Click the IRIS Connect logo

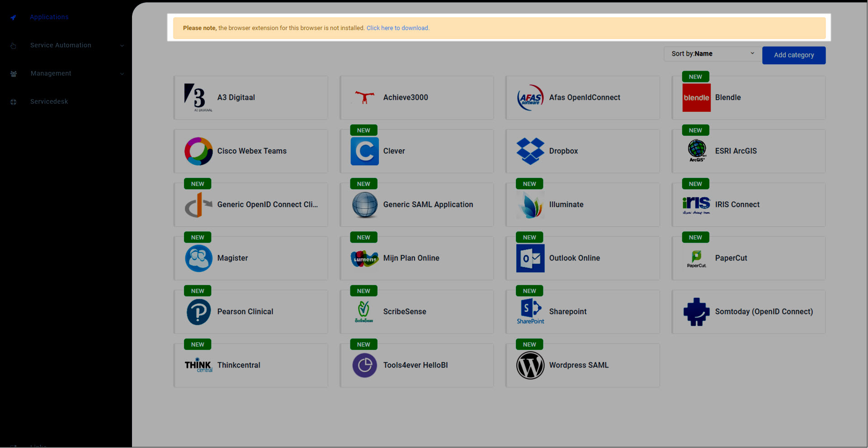click(x=696, y=205)
